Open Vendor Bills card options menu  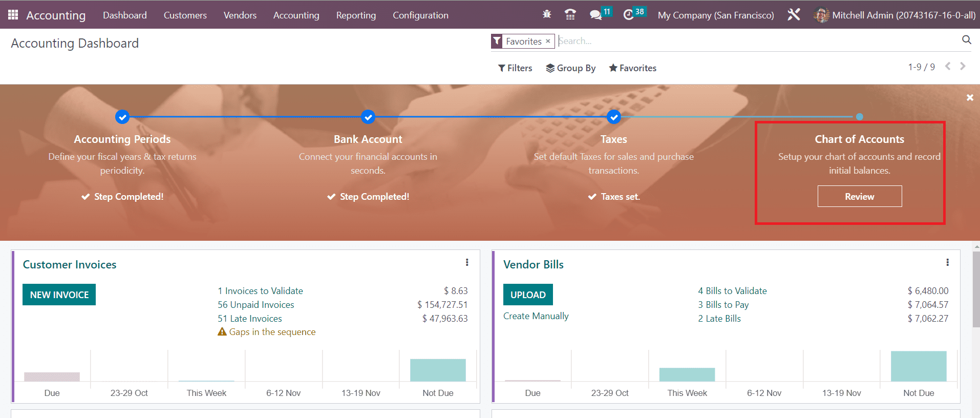(948, 262)
